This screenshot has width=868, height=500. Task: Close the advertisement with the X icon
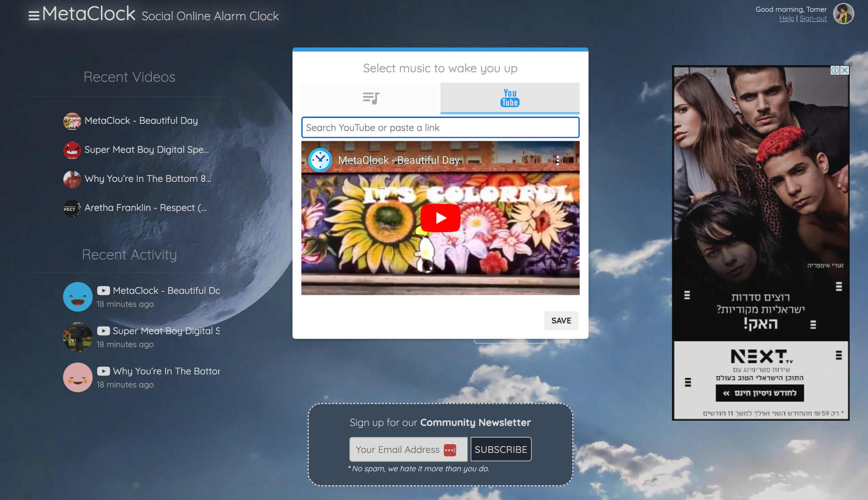point(845,70)
